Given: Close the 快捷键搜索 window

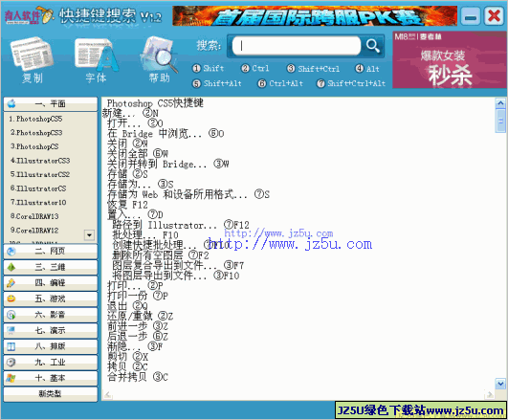Looking at the screenshot, I should point(494,16).
